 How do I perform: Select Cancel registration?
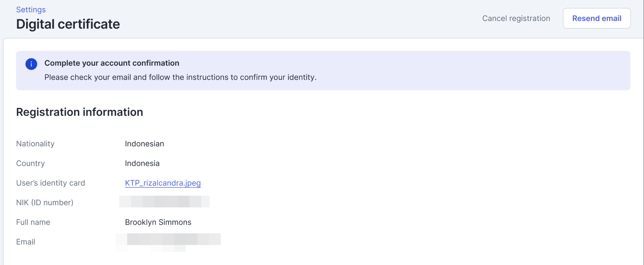point(516,18)
